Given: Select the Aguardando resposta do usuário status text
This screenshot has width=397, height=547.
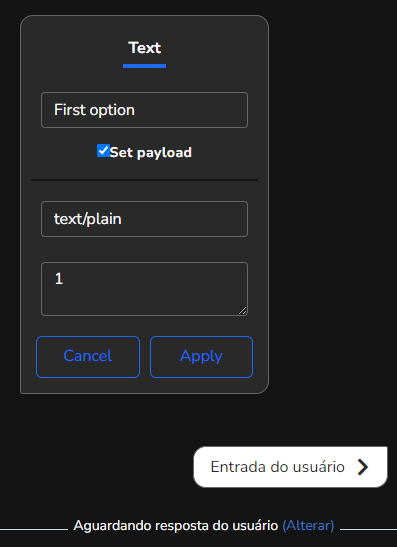Looking at the screenshot, I should tap(176, 525).
